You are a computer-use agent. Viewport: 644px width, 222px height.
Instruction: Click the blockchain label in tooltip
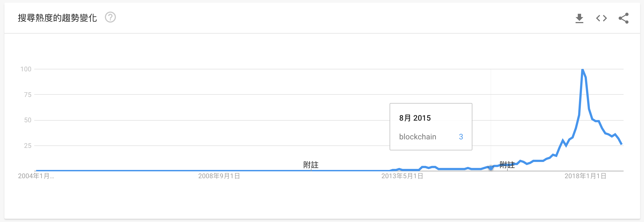417,137
